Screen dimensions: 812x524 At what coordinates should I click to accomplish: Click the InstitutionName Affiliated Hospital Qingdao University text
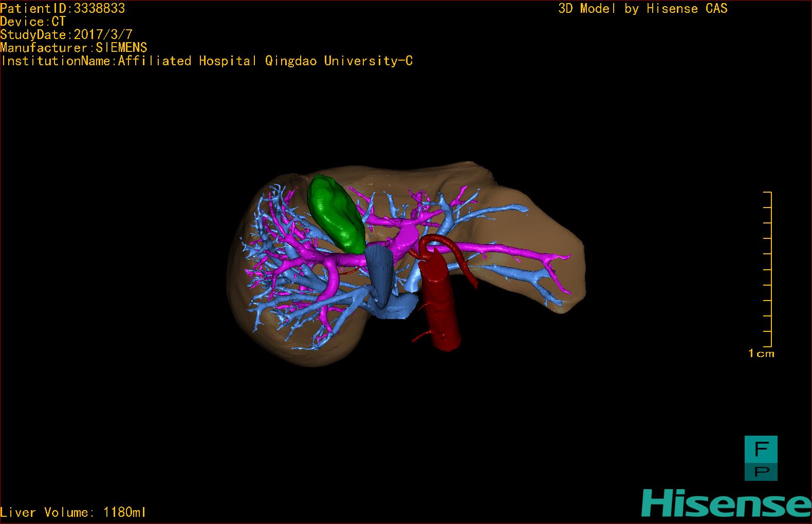207,61
